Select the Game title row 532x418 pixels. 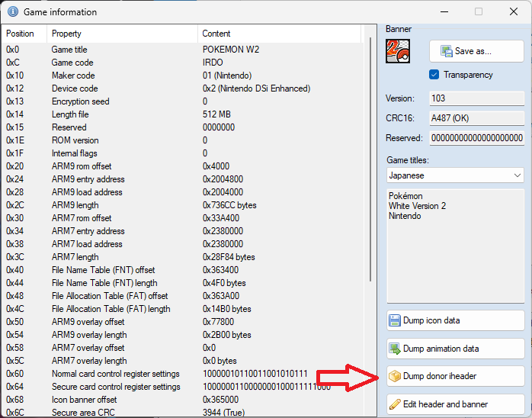(x=181, y=50)
